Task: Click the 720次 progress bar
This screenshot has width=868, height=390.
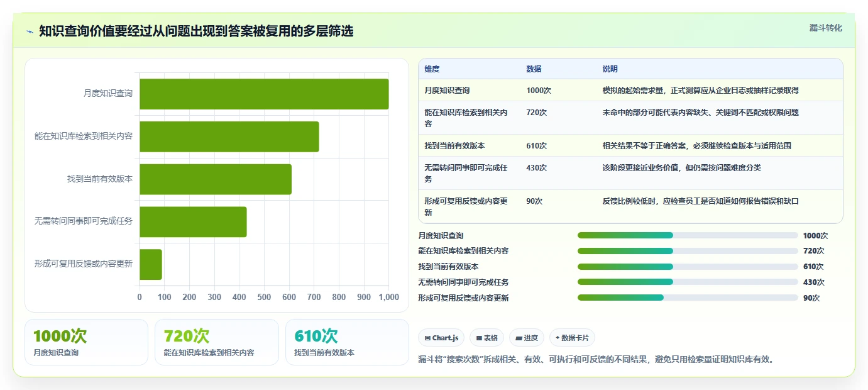Action: coord(688,251)
